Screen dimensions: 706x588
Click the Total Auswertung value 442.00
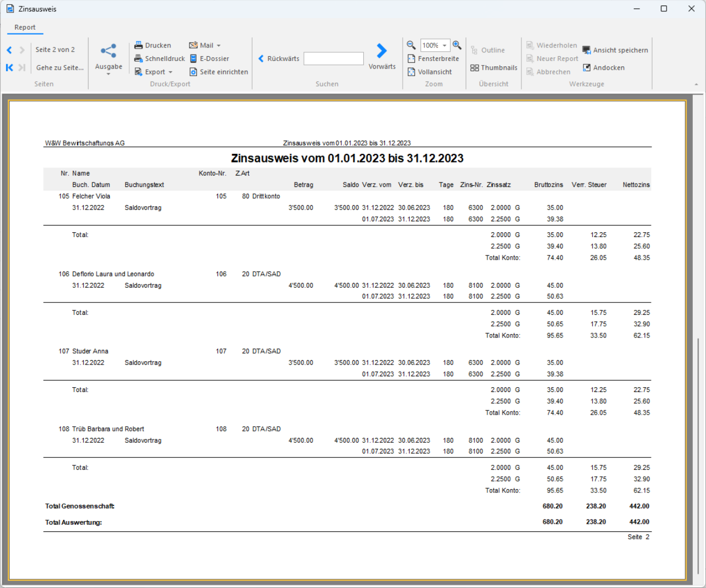click(639, 522)
